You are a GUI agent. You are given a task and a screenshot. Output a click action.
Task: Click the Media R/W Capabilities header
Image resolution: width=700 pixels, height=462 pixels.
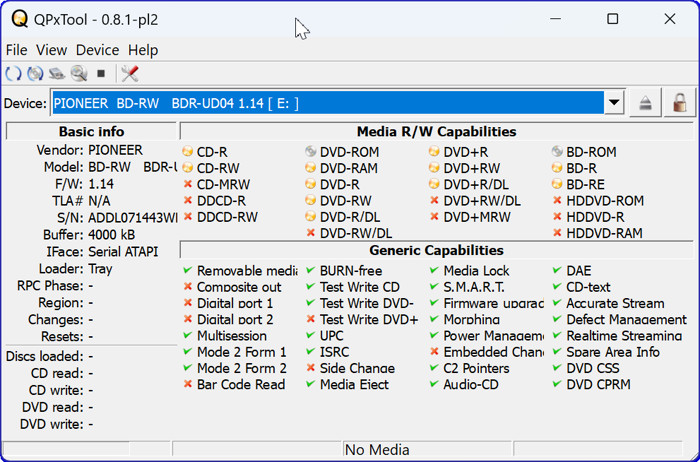click(x=436, y=132)
